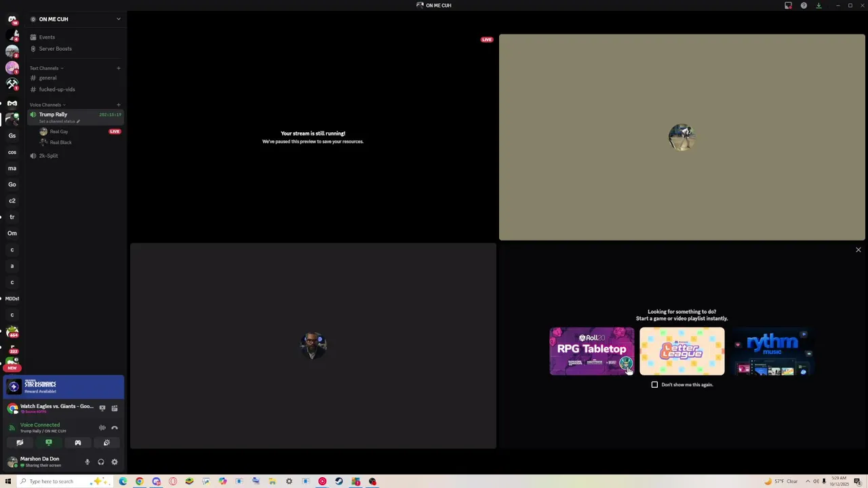Screen dimensions: 868x488
Task: Launch Letter League activity
Action: (x=682, y=351)
